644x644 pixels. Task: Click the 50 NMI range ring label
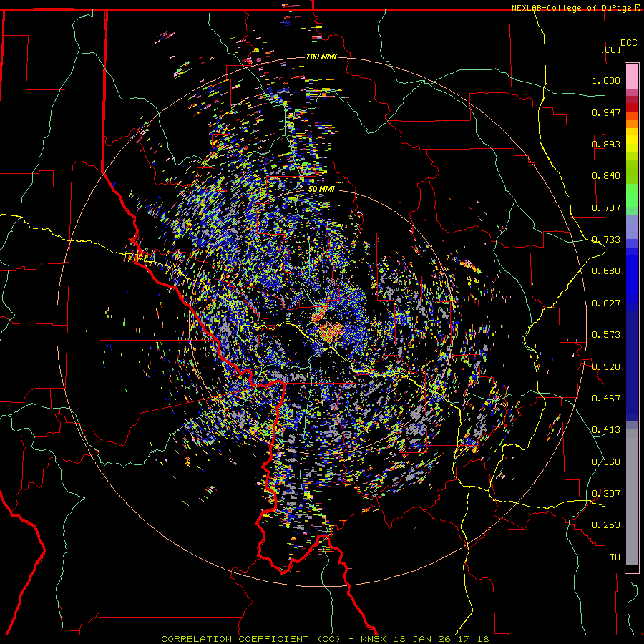pyautogui.click(x=321, y=190)
